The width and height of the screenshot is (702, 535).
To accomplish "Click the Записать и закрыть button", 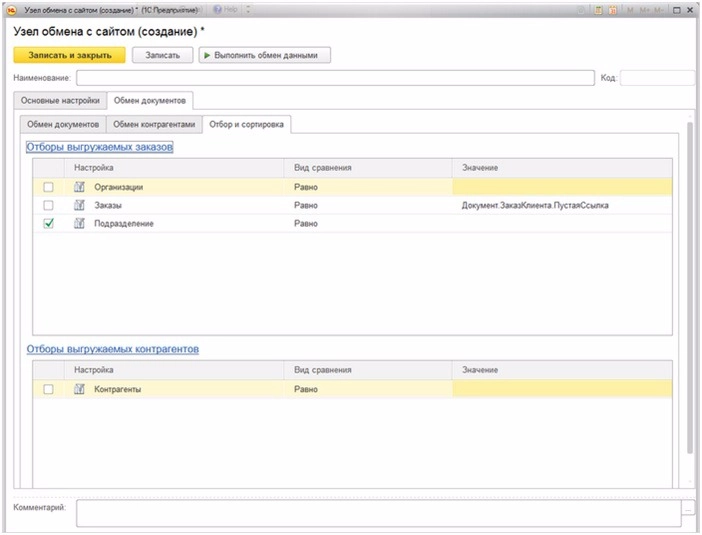I will 69,55.
